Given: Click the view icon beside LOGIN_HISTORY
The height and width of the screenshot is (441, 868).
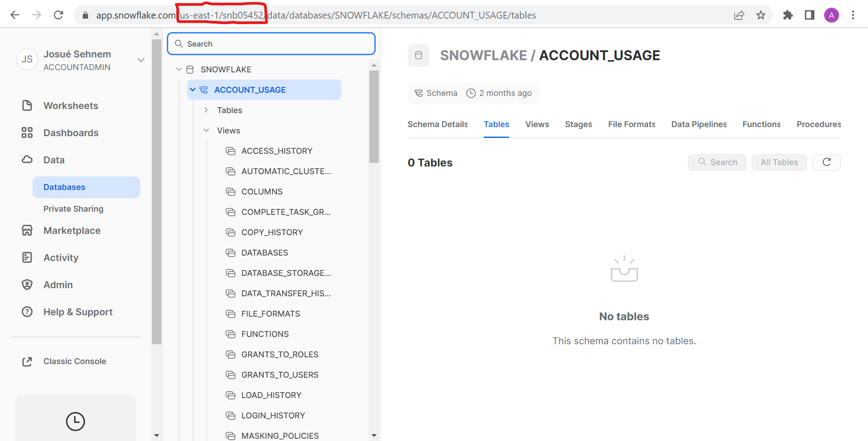Looking at the screenshot, I should (x=231, y=416).
